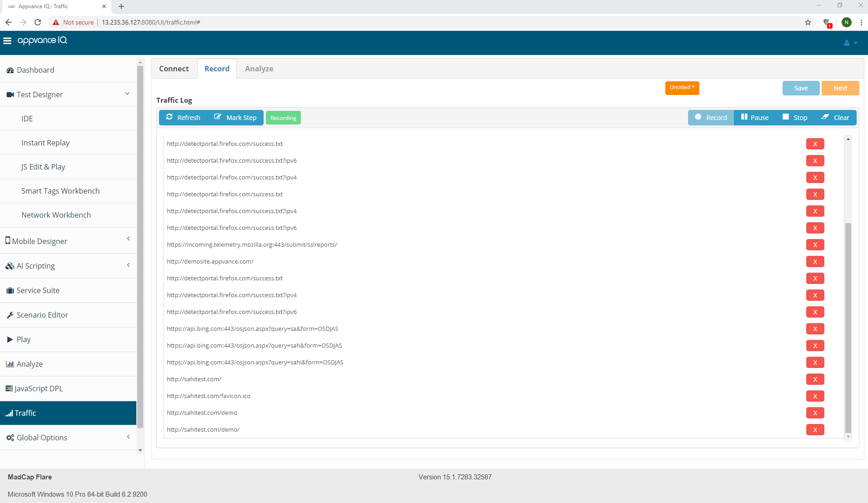
Task: Open the hamburger navigation menu
Action: point(7,41)
